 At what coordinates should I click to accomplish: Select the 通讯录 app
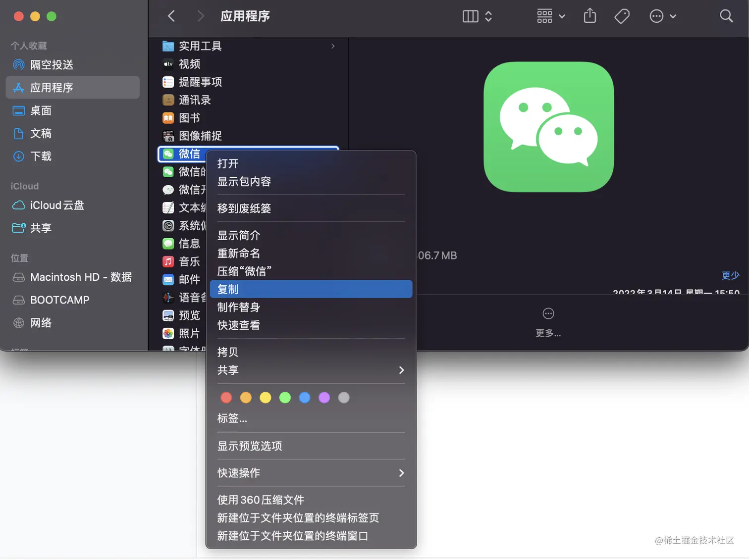[248, 100]
